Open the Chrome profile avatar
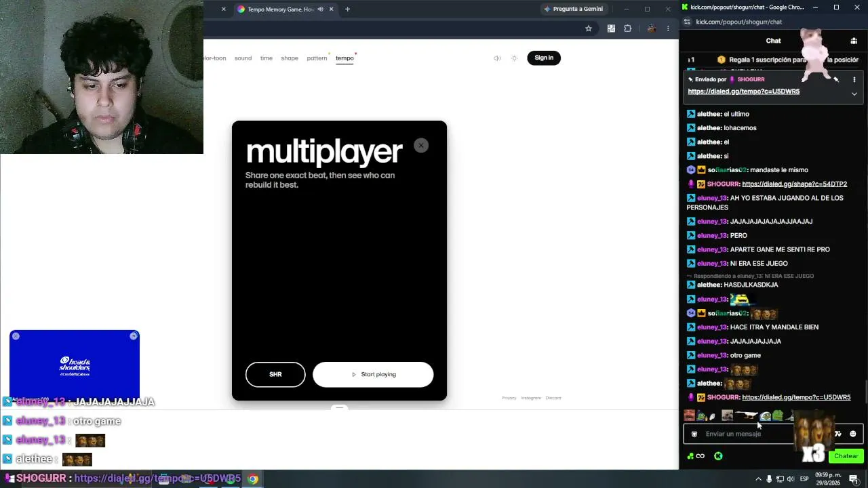The width and height of the screenshot is (868, 488). [651, 28]
